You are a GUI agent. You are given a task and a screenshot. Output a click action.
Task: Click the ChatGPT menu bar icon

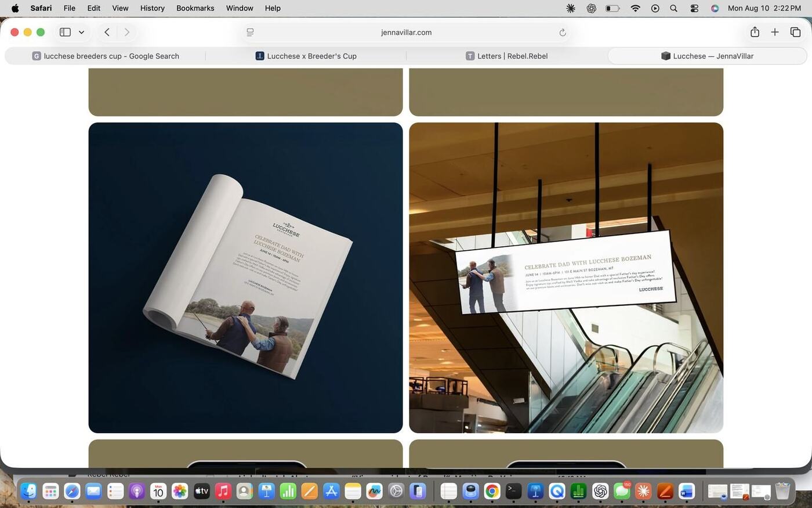tap(592, 8)
